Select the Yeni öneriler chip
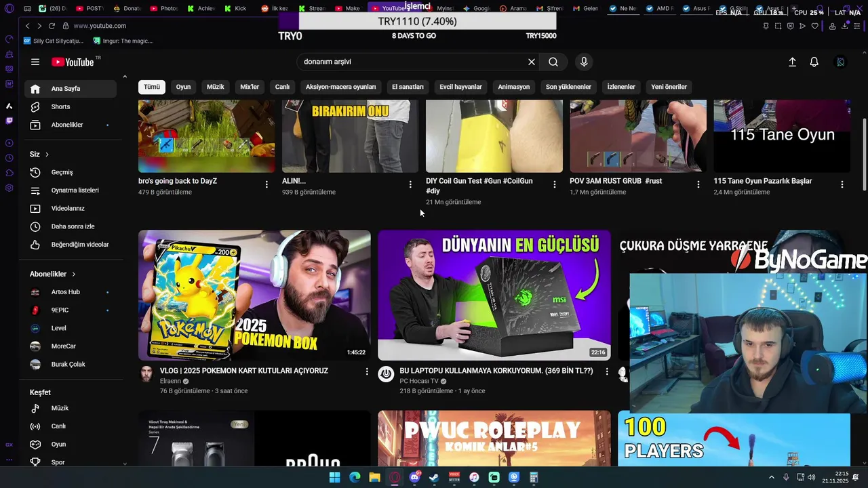 pyautogui.click(x=669, y=87)
